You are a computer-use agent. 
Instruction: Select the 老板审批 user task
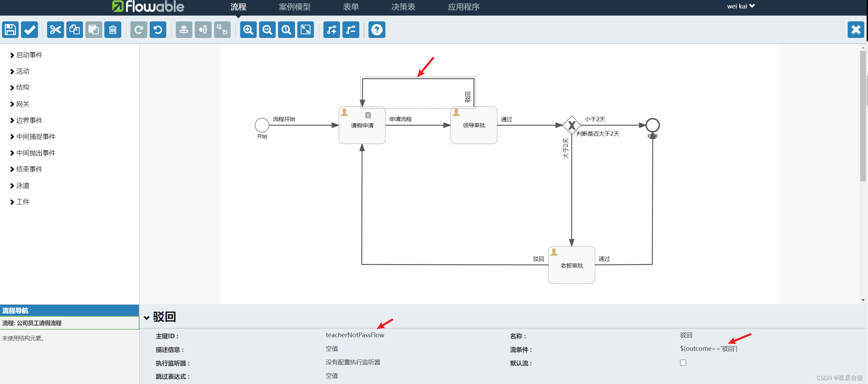(572, 265)
